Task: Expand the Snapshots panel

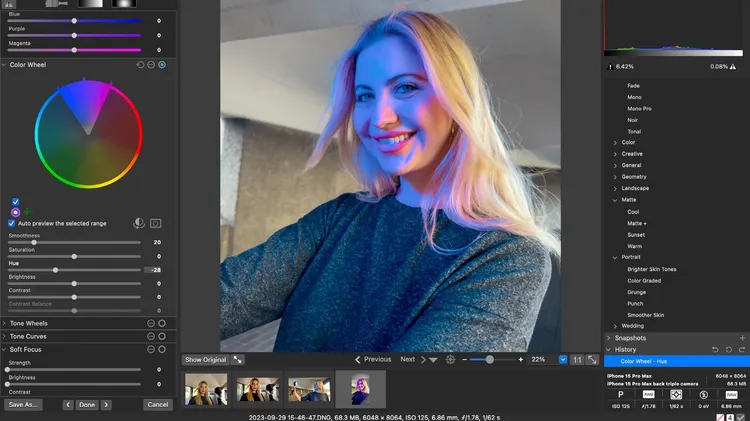Action: tap(608, 338)
